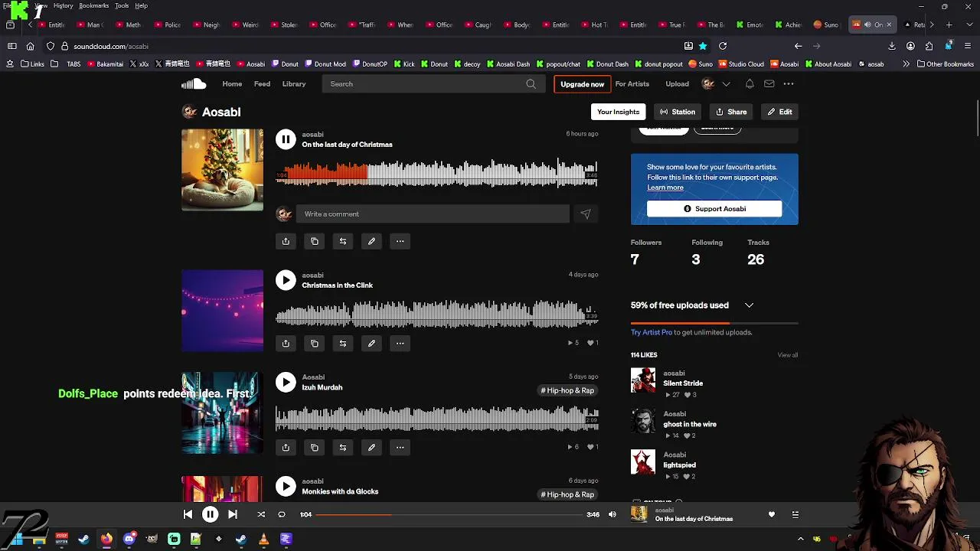Image resolution: width=980 pixels, height=551 pixels.
Task: Edit 'On the last day of Christmas' track
Action: (x=371, y=241)
